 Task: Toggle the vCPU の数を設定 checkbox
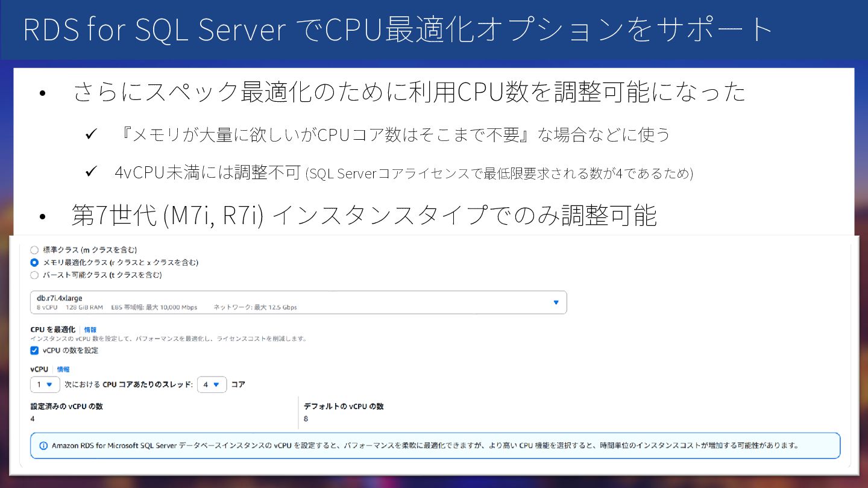click(x=34, y=350)
